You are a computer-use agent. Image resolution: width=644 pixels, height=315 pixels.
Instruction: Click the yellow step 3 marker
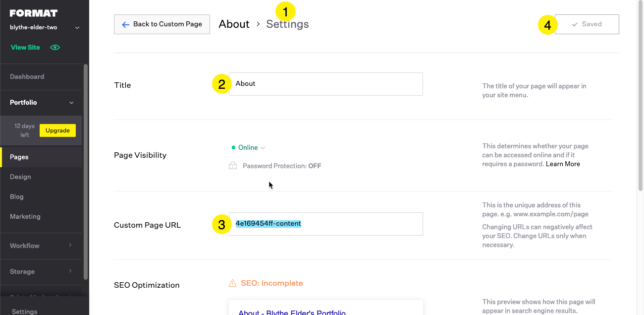(x=221, y=224)
